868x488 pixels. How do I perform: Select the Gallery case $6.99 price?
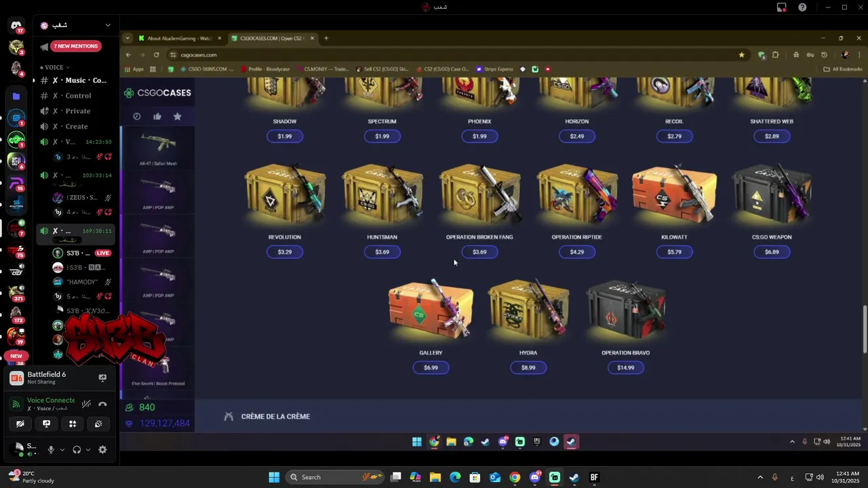click(x=431, y=368)
